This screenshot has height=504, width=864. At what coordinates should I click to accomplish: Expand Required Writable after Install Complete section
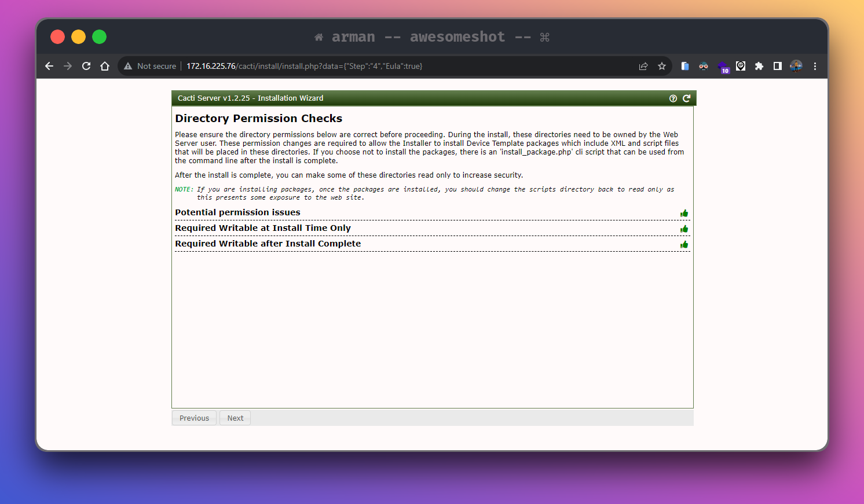pos(432,244)
